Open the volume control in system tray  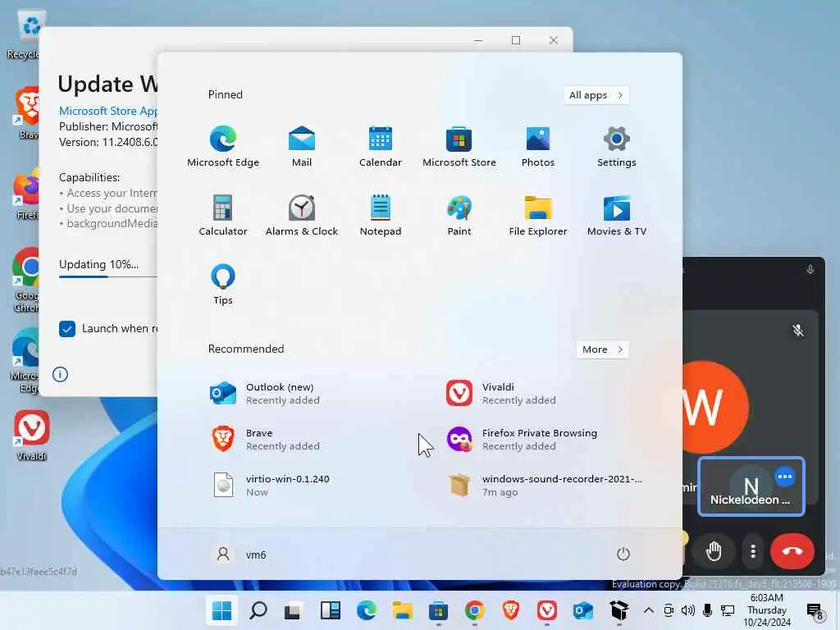[x=688, y=610]
